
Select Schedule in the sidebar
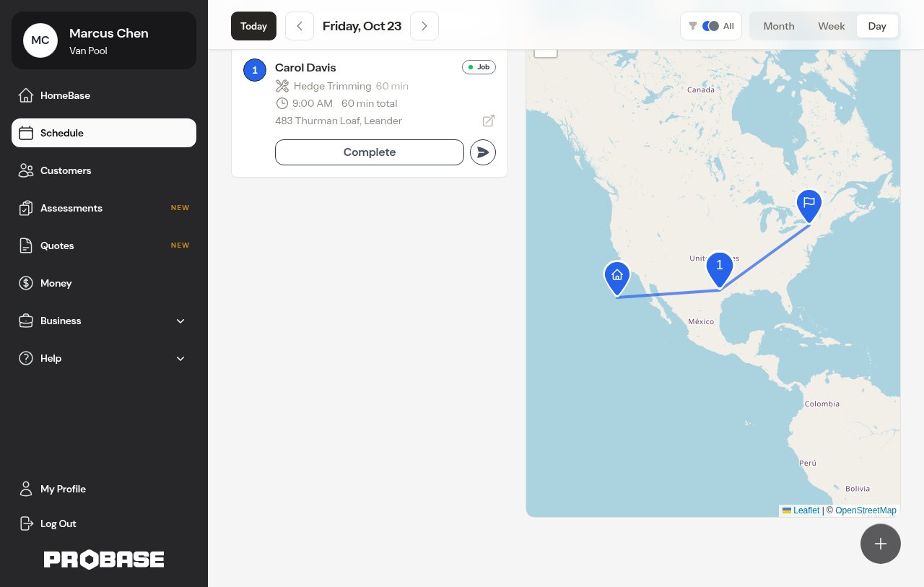[x=104, y=133]
